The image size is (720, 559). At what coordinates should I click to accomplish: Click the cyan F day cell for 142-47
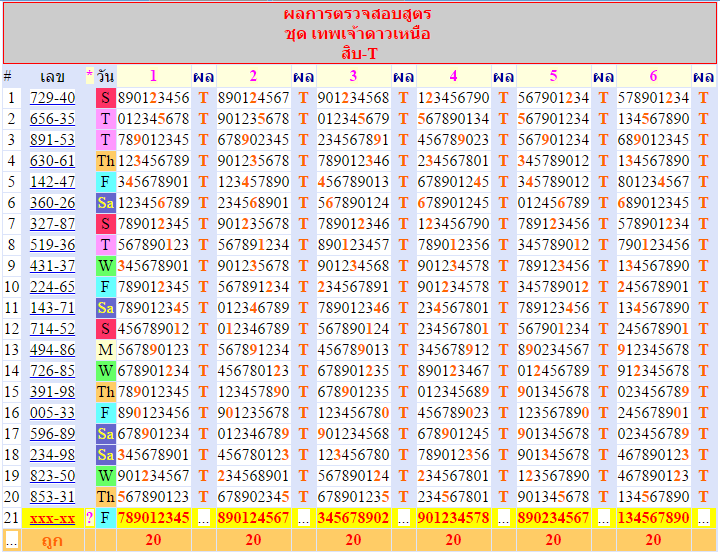click(106, 182)
